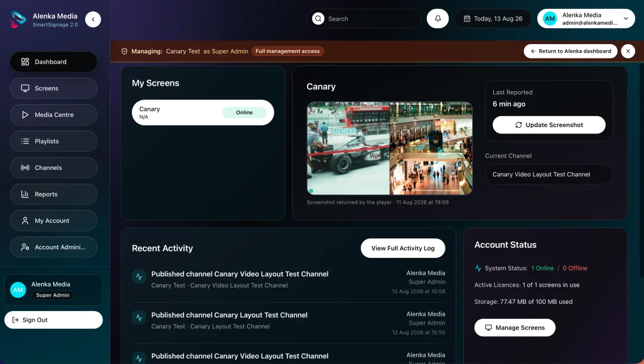Click the Alenka Media logo icon
The height and width of the screenshot is (364, 644).
18,19
